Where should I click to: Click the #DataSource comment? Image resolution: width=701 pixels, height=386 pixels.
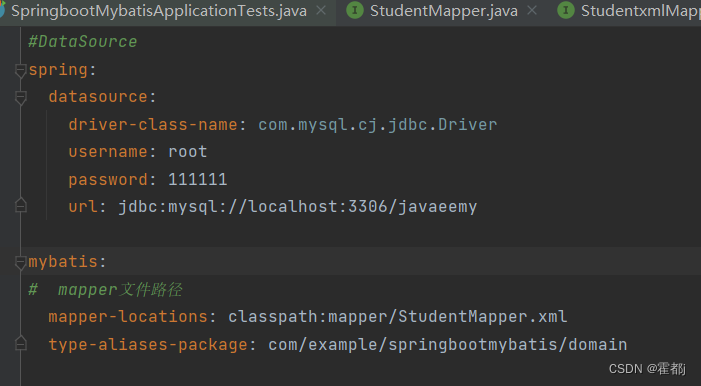point(83,42)
